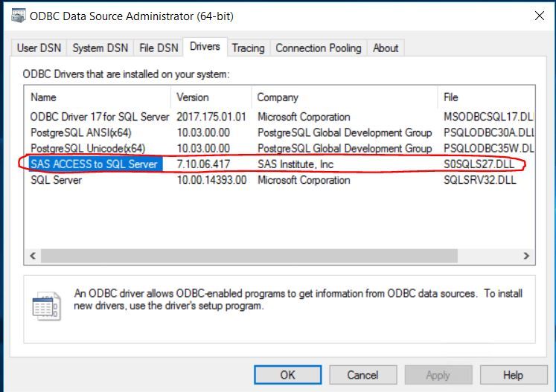Select the Tracing tab
Image resolution: width=556 pixels, height=392 pixels.
coord(248,48)
